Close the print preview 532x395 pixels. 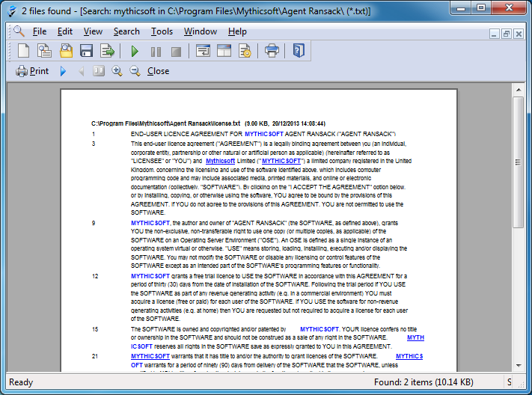coord(158,71)
